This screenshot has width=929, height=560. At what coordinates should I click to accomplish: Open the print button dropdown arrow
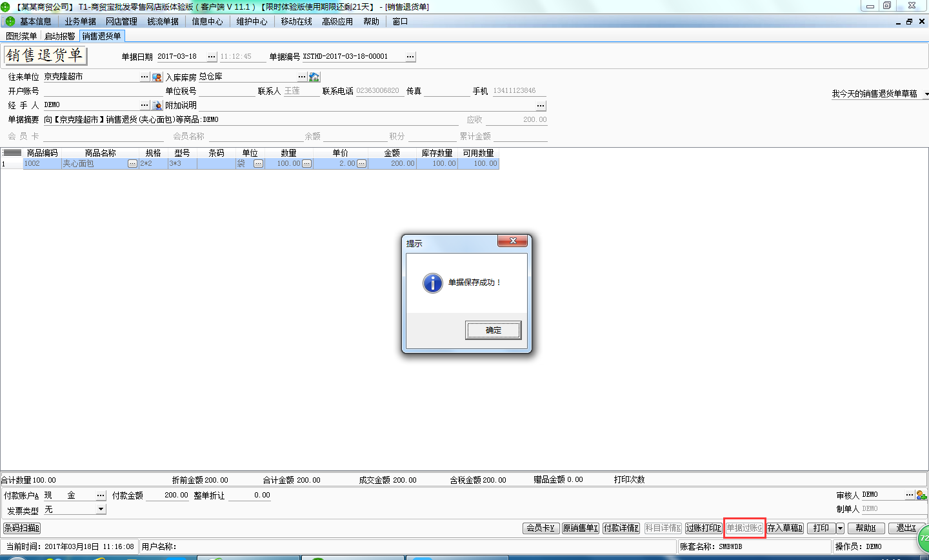(840, 528)
